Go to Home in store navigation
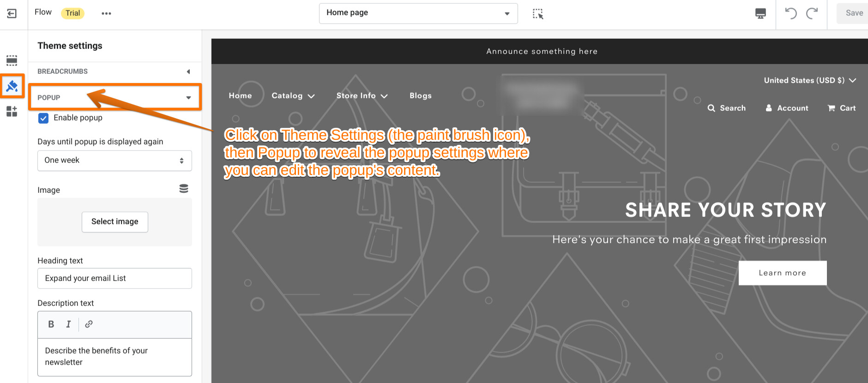Viewport: 868px width, 383px height. tap(241, 96)
